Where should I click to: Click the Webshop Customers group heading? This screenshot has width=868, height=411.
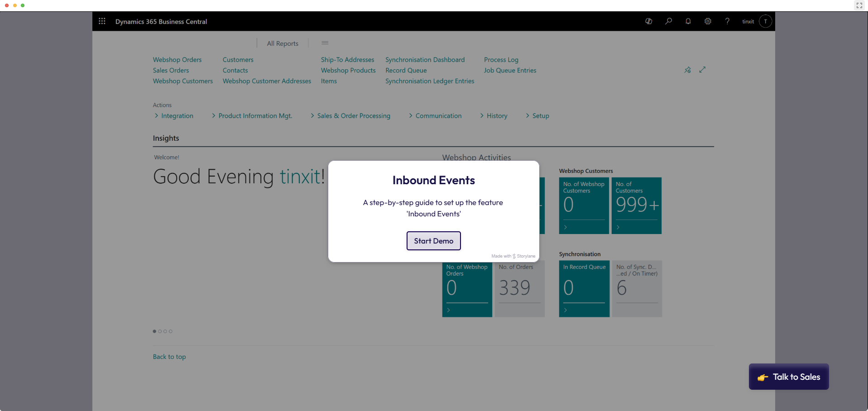click(586, 171)
